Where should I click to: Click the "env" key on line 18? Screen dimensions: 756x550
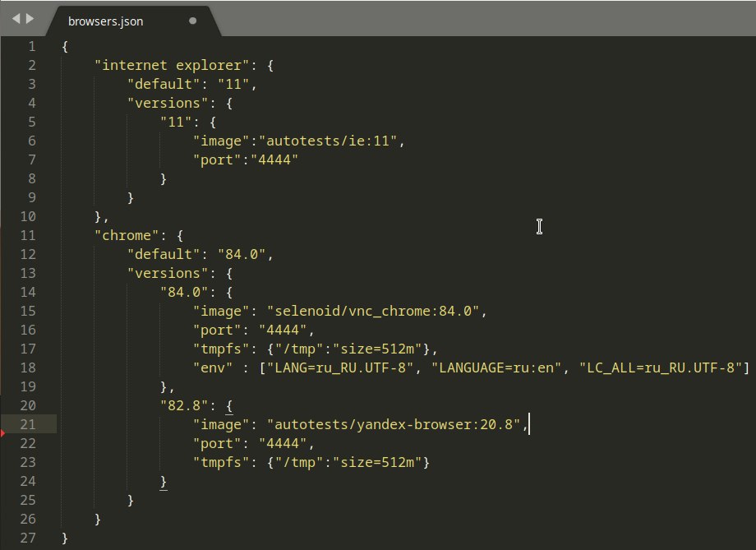pos(213,367)
